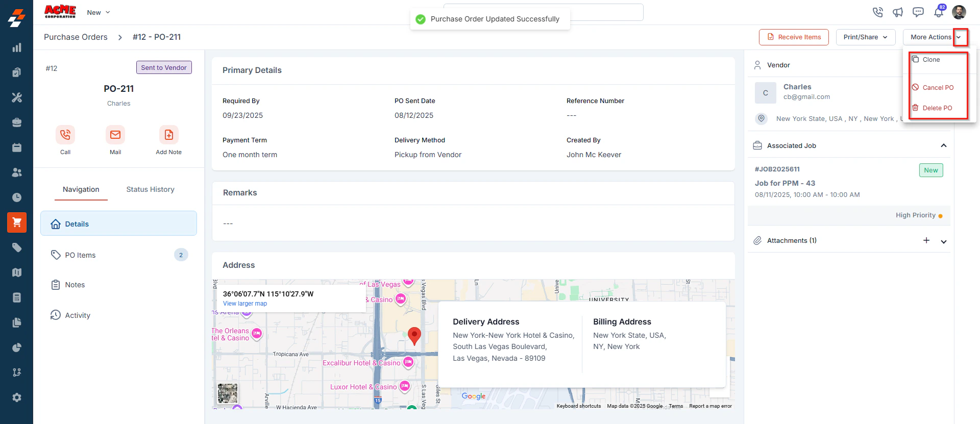This screenshot has width=980, height=424.
Task: Click Job for PPM - 43 title
Action: 785,183
